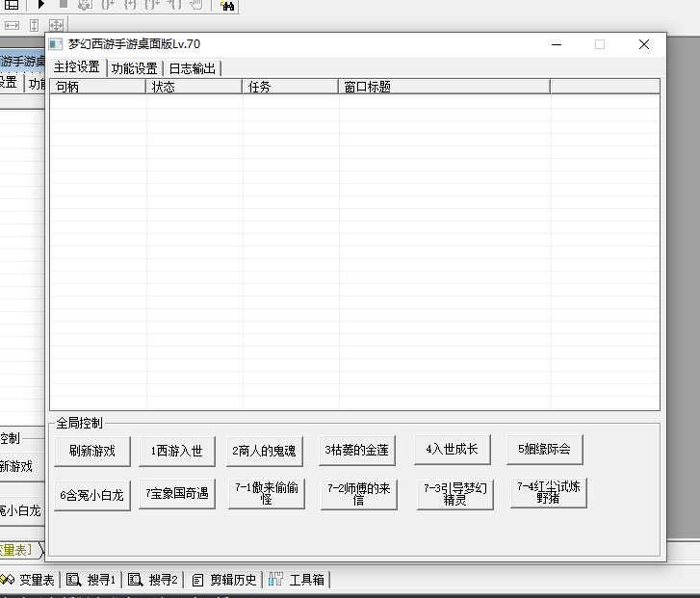The width and height of the screenshot is (700, 598).
Task: Switch to the 主控设置 tab
Action: [77, 67]
